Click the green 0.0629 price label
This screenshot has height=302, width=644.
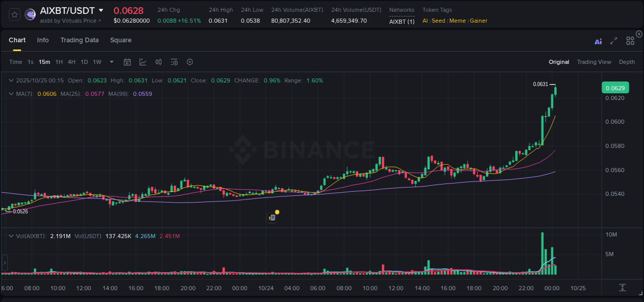click(x=615, y=88)
